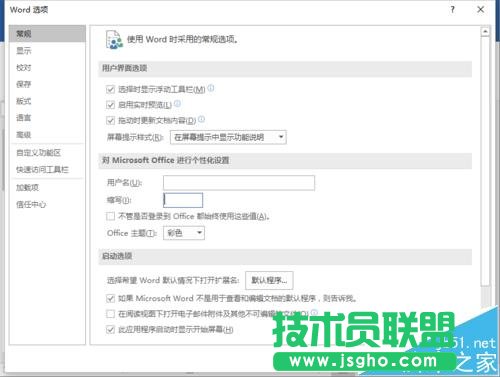Select 显示 category in sidebar
Image resolution: width=500 pixels, height=377 pixels.
[x=47, y=51]
